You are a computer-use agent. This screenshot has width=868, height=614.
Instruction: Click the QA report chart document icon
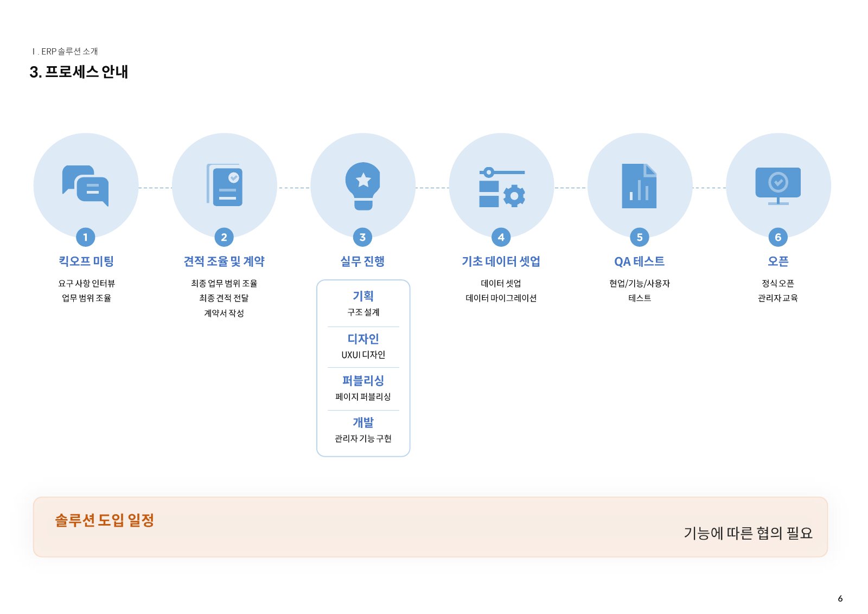(639, 186)
